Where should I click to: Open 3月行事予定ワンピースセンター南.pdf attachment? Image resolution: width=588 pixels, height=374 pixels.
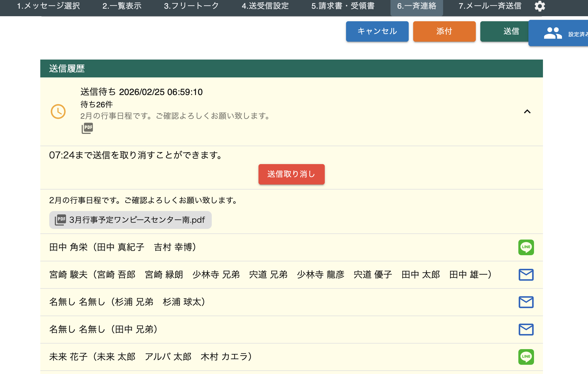[130, 220]
